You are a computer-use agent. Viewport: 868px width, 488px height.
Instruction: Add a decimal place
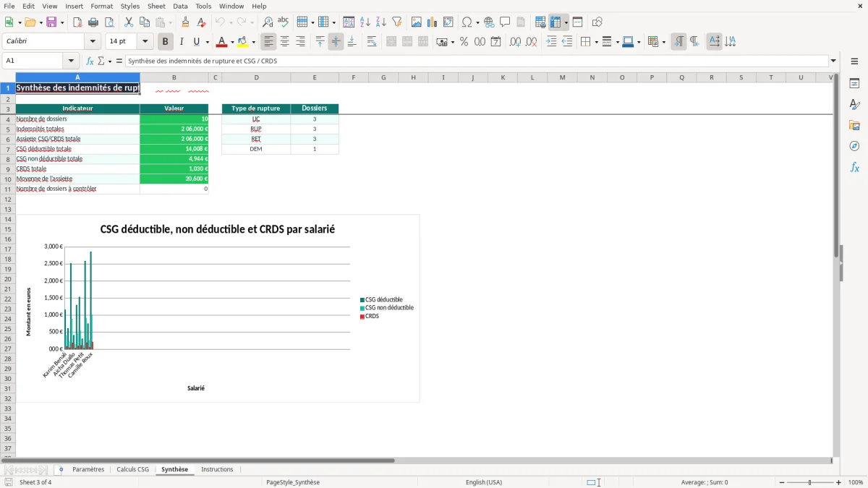(515, 42)
